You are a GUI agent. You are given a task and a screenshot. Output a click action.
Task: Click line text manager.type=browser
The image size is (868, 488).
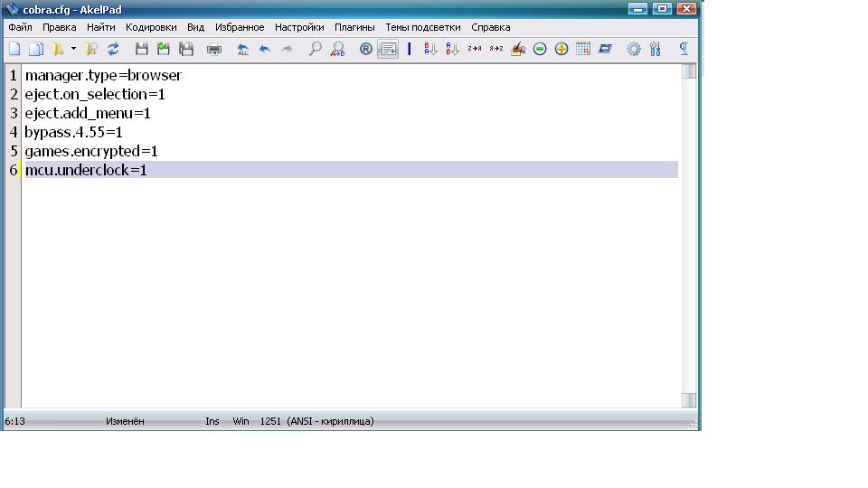103,75
